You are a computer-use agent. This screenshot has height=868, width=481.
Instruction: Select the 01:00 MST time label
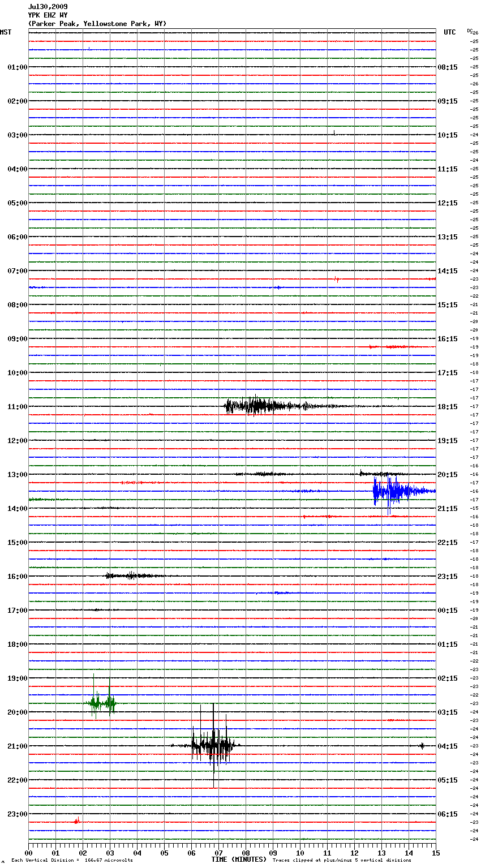[x=17, y=67]
